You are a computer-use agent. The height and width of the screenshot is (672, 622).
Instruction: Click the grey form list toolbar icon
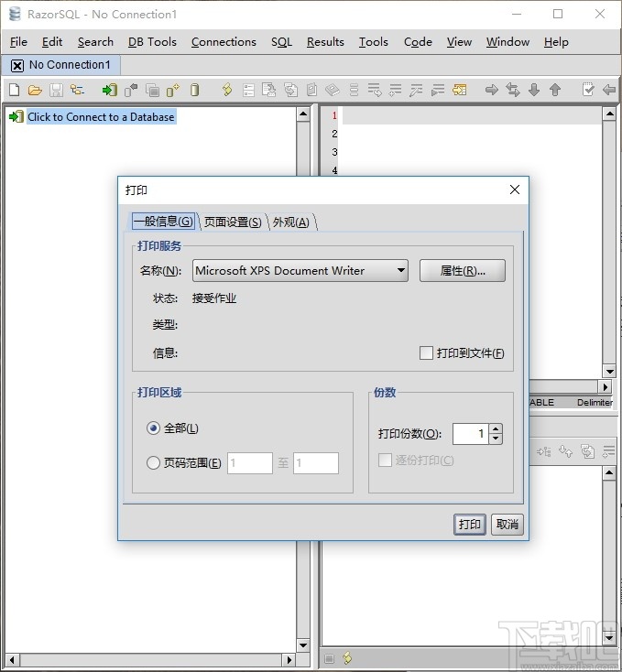248,90
